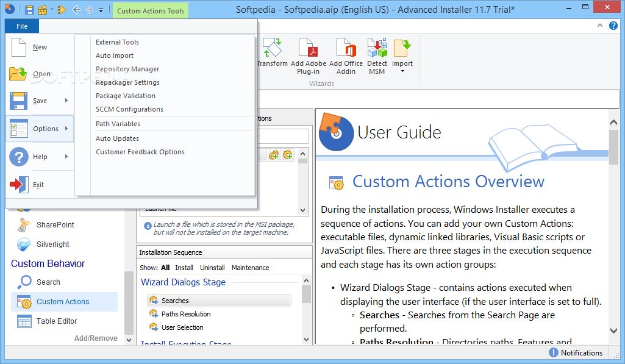Click the blue help icon top right
Image resolution: width=625 pixels, height=364 pixels.
613,26
